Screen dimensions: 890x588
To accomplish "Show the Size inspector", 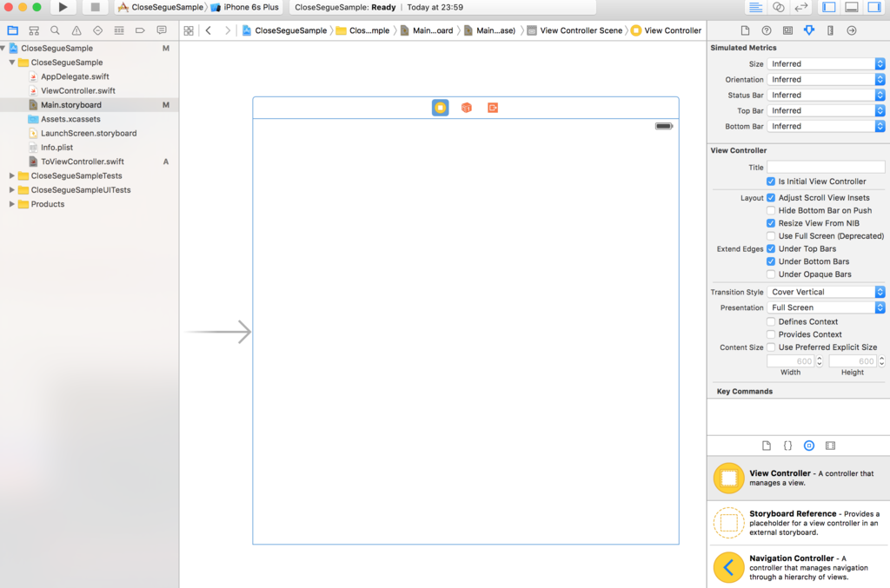I will coord(830,30).
